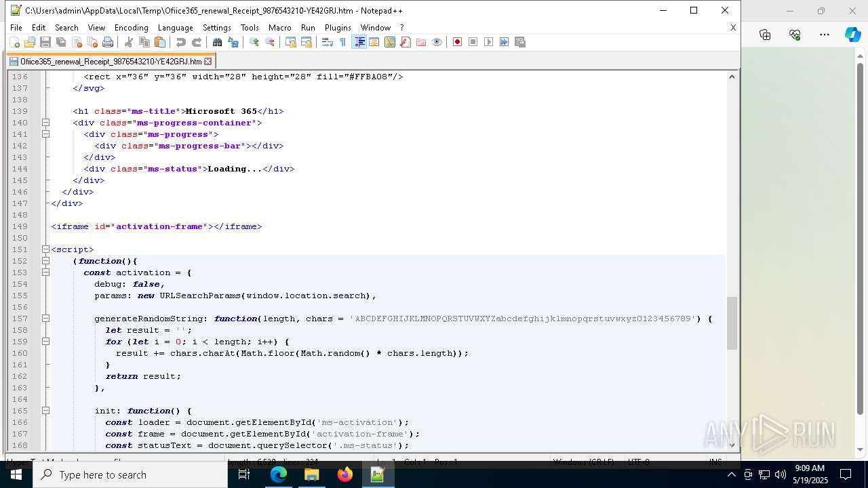
Task: Cut selection with the scissors icon
Action: [128, 42]
